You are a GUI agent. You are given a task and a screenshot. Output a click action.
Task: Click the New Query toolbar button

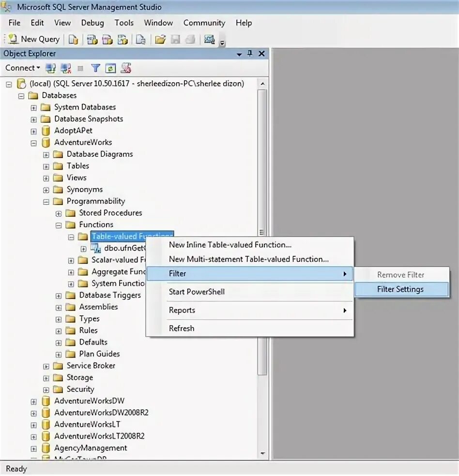(x=34, y=39)
